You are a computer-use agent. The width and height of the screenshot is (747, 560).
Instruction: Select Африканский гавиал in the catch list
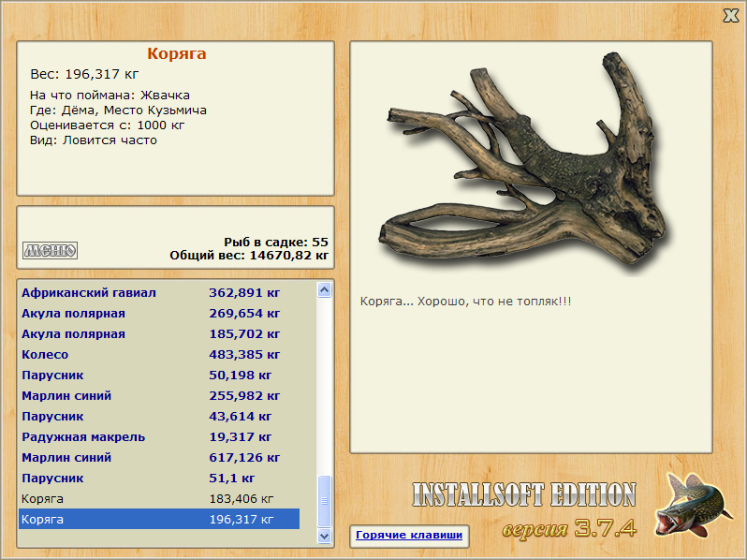tap(159, 292)
